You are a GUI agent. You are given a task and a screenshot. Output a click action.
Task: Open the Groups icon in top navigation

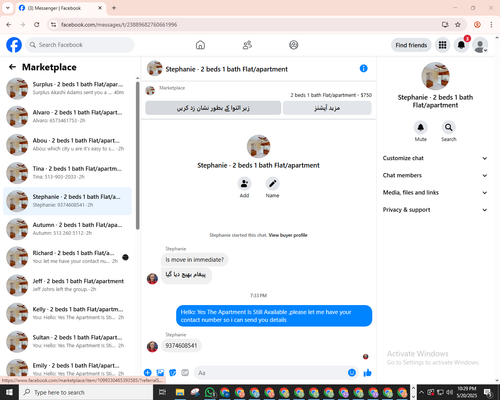(x=293, y=45)
